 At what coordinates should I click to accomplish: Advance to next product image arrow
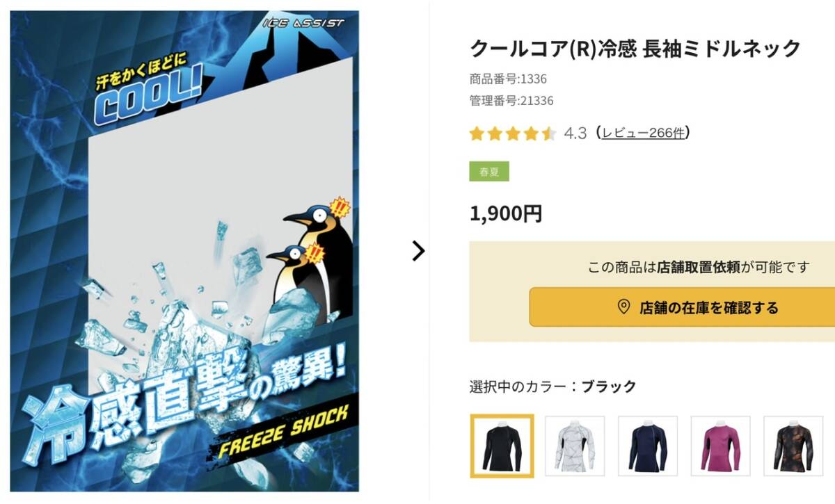click(x=417, y=251)
